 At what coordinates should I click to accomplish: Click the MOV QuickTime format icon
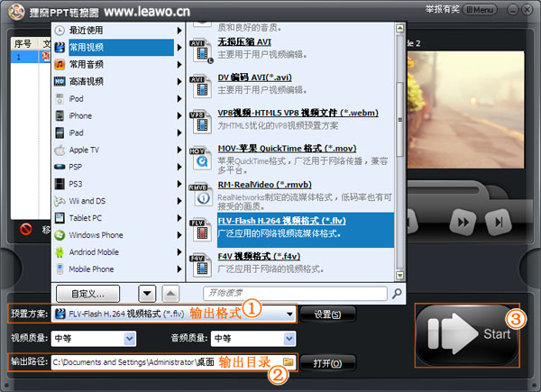(201, 159)
